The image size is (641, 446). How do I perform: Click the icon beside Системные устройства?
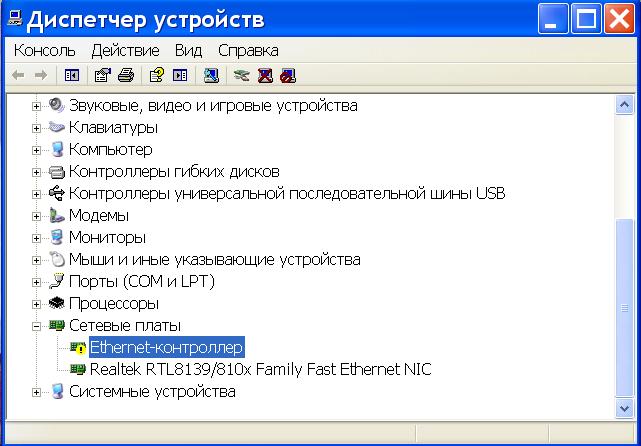pos(57,392)
